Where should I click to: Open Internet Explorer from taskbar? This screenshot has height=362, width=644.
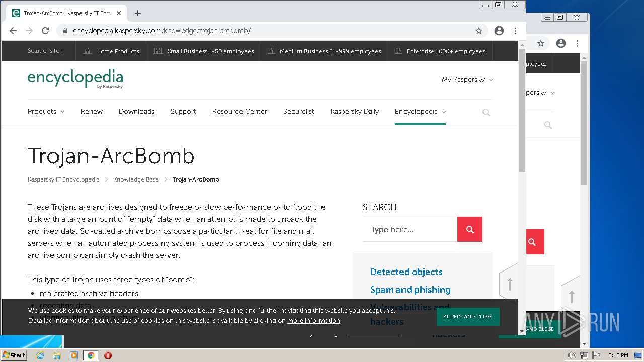coord(40,355)
